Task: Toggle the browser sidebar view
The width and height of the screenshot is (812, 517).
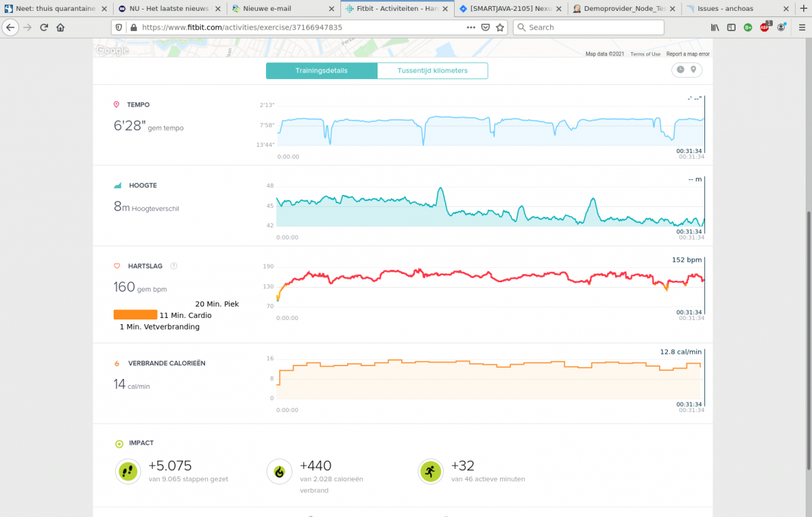Action: click(x=731, y=28)
